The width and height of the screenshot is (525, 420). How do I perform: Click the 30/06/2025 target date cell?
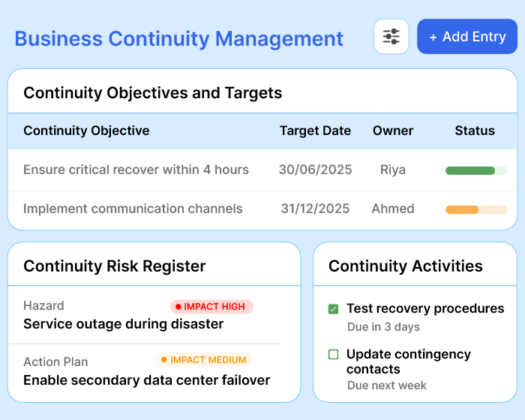click(315, 169)
